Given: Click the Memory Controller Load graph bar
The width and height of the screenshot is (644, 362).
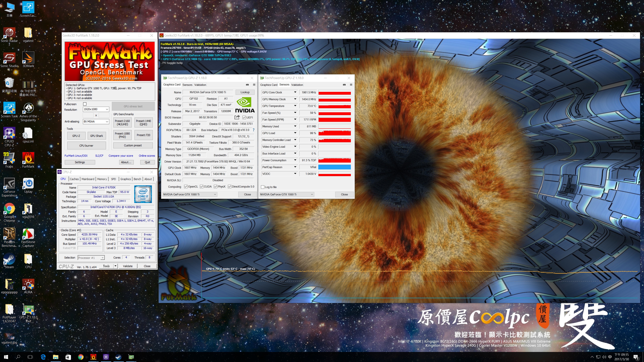Looking at the screenshot, I should tap(335, 140).
